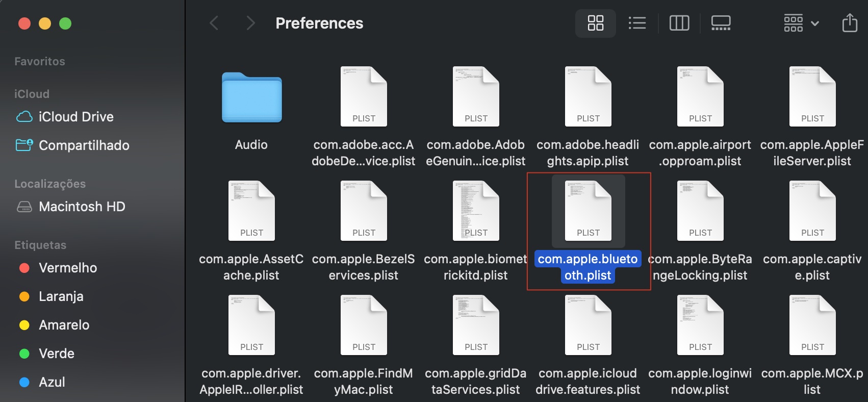Image resolution: width=868 pixels, height=402 pixels.
Task: Select com.adobe.AdobeGenuin...ice.plist file icon
Action: tap(476, 96)
